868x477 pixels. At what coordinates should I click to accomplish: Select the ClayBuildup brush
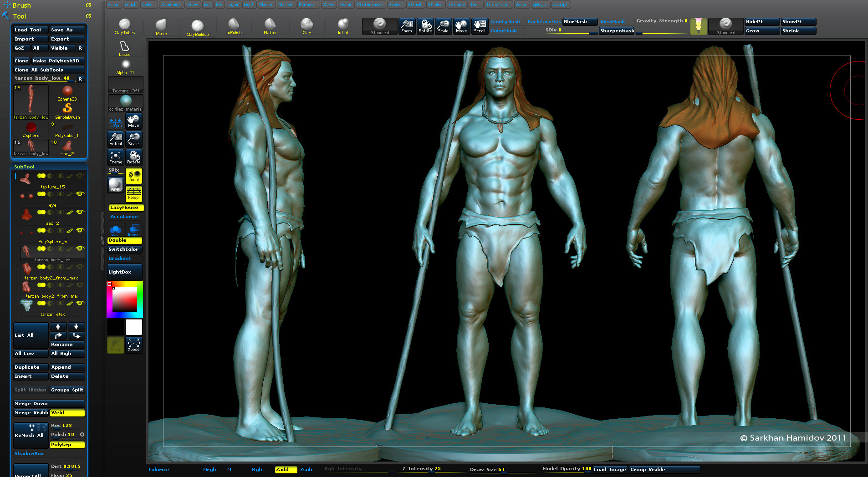point(197,28)
